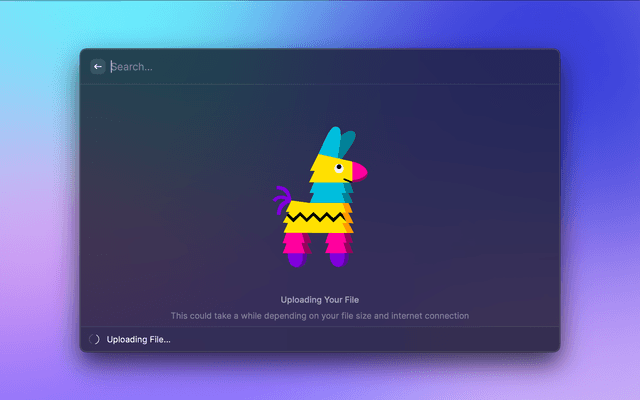The image size is (640, 400).
Task: Click the file size and connection description text
Action: pyautogui.click(x=319, y=315)
